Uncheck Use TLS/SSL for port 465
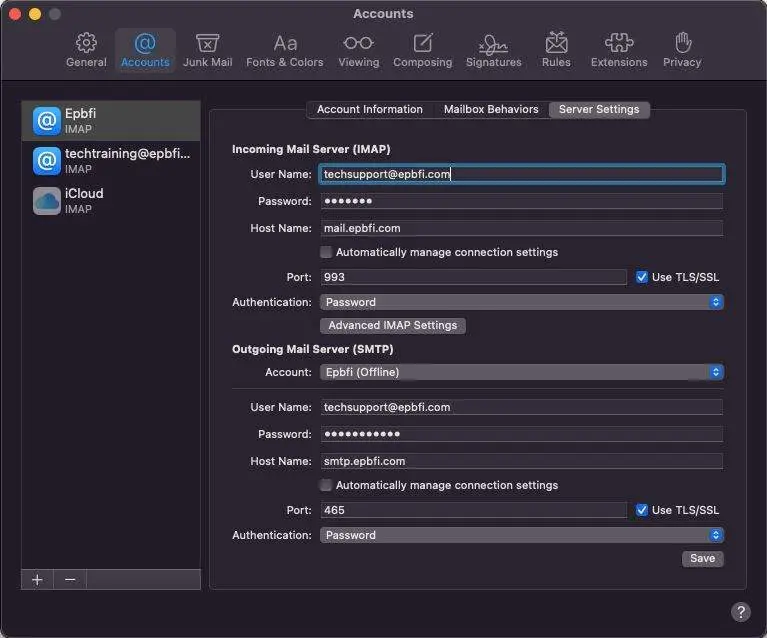The image size is (767, 638). [x=642, y=510]
